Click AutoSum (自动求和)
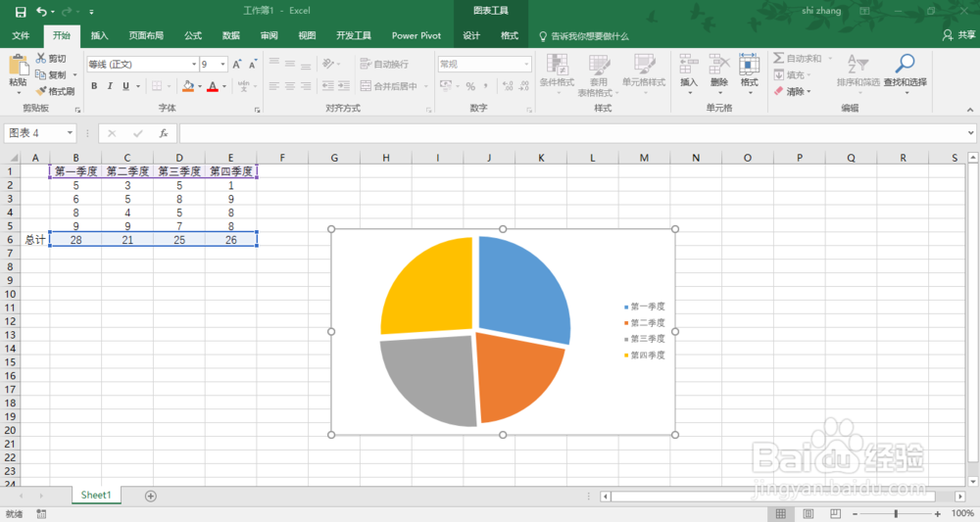 click(798, 58)
